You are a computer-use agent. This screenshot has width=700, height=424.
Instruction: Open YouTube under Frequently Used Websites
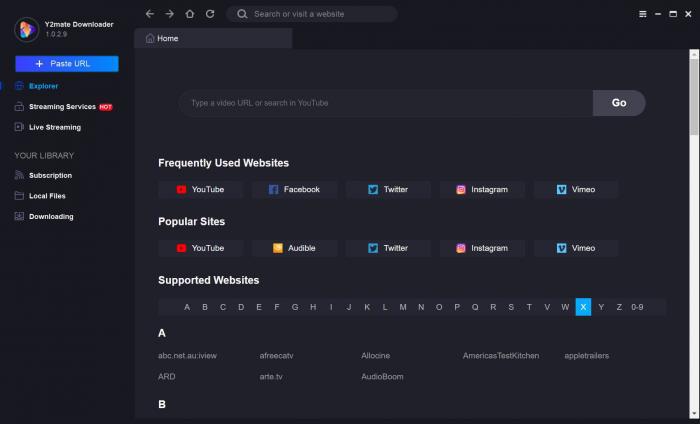click(200, 190)
